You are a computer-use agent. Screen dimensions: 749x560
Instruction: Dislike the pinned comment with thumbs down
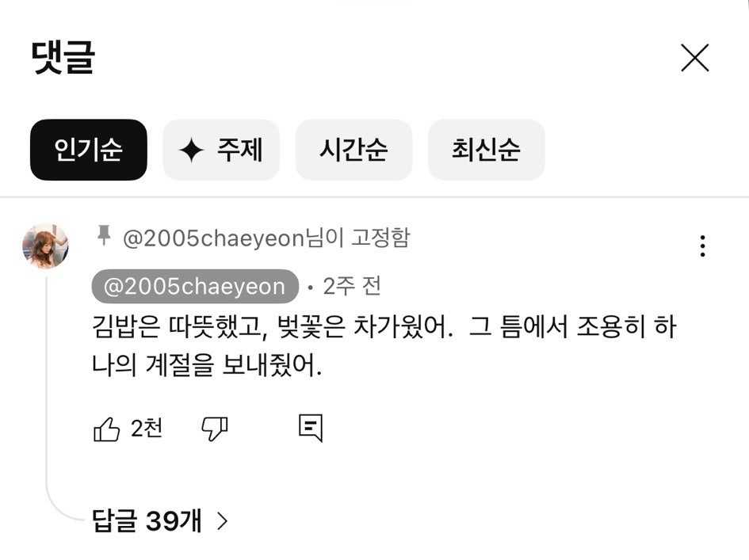point(215,429)
